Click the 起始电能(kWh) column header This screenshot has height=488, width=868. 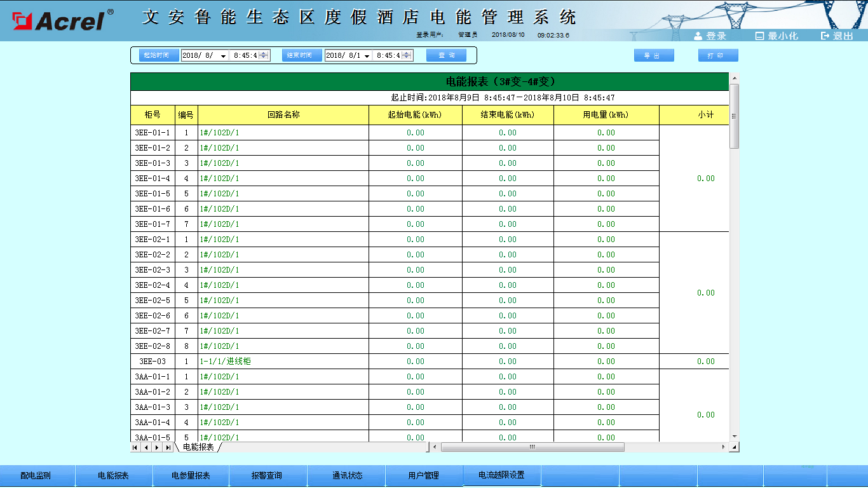pos(416,115)
